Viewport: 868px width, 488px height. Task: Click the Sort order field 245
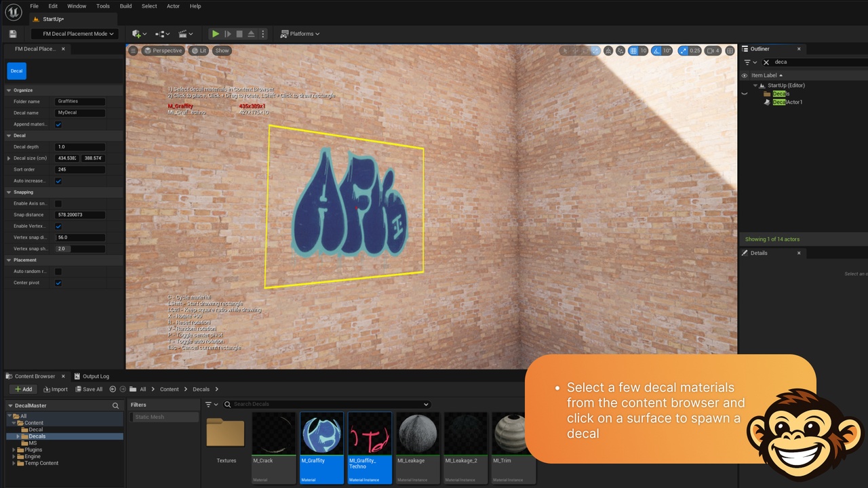[x=80, y=169]
